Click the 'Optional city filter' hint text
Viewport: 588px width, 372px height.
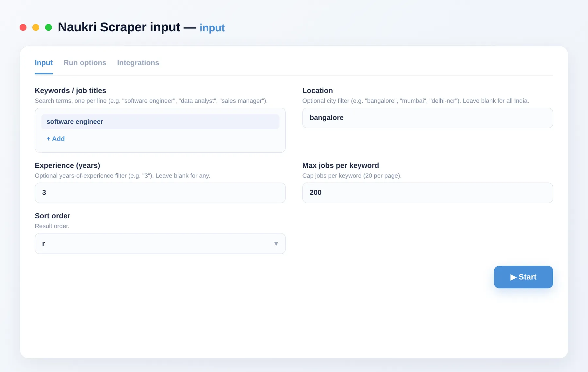point(416,101)
